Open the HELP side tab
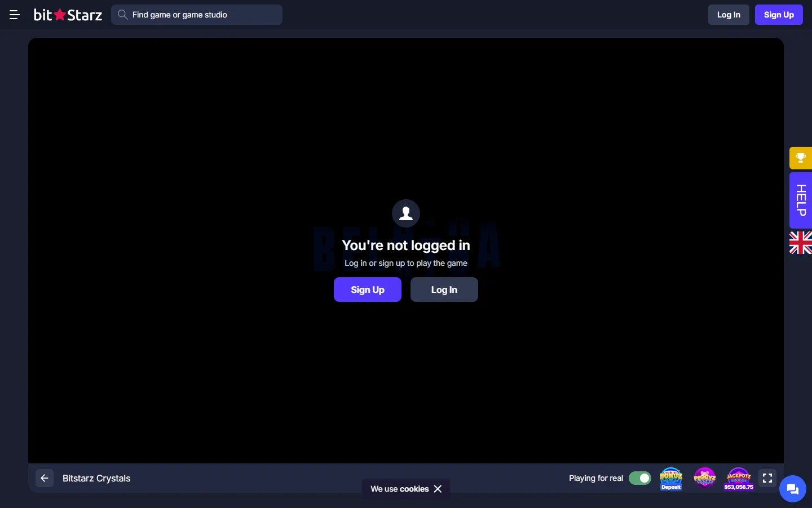Image resolution: width=812 pixels, height=508 pixels. [x=801, y=200]
